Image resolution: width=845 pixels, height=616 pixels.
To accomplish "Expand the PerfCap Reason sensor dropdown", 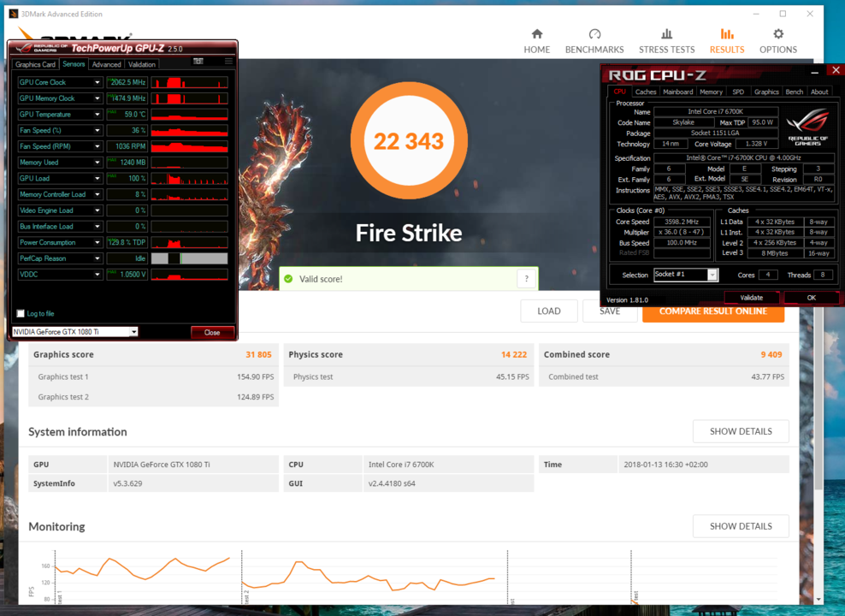I will click(x=97, y=258).
